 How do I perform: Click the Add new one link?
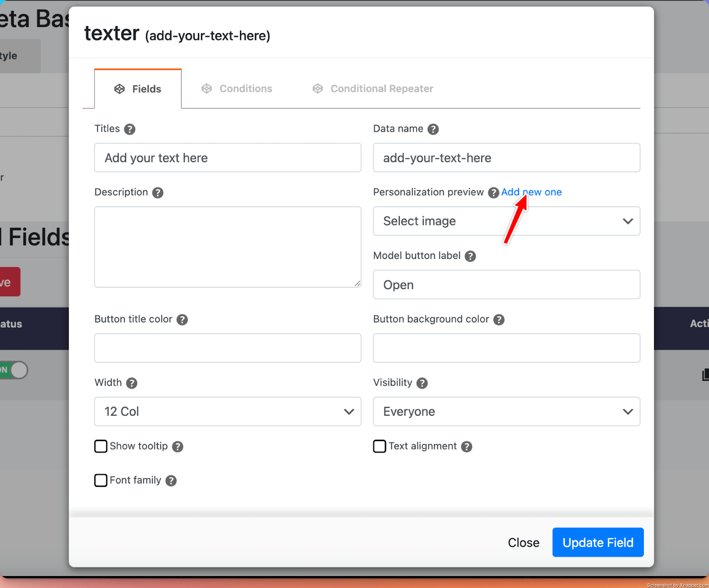pos(531,192)
